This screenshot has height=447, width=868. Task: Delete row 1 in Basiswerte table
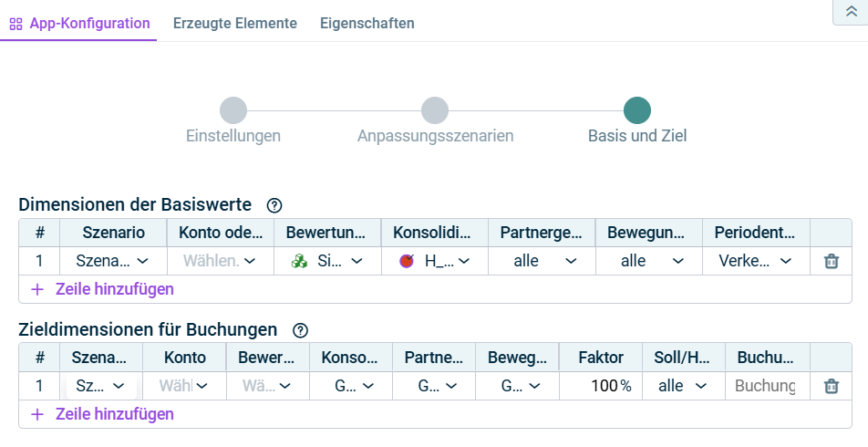point(832,261)
